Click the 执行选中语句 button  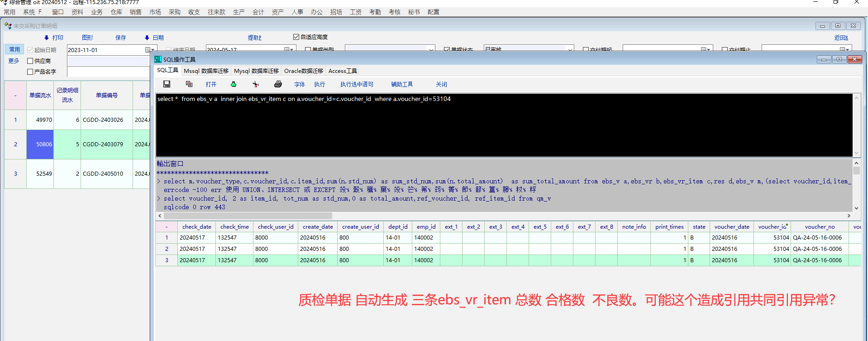357,84
